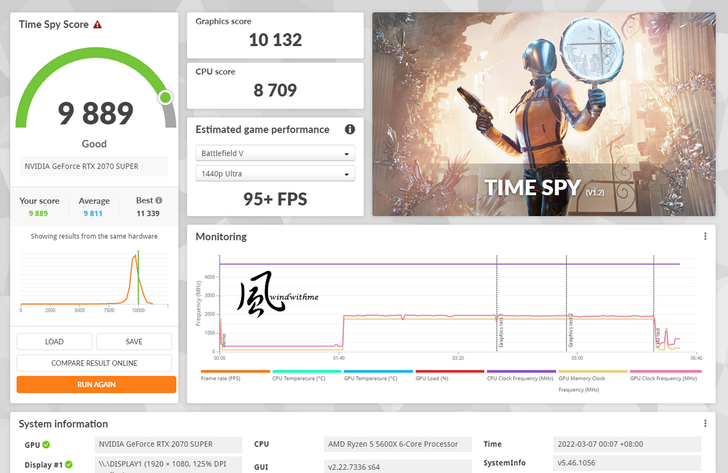Open the System information three-dot menu
The image size is (728, 473).
tap(705, 423)
